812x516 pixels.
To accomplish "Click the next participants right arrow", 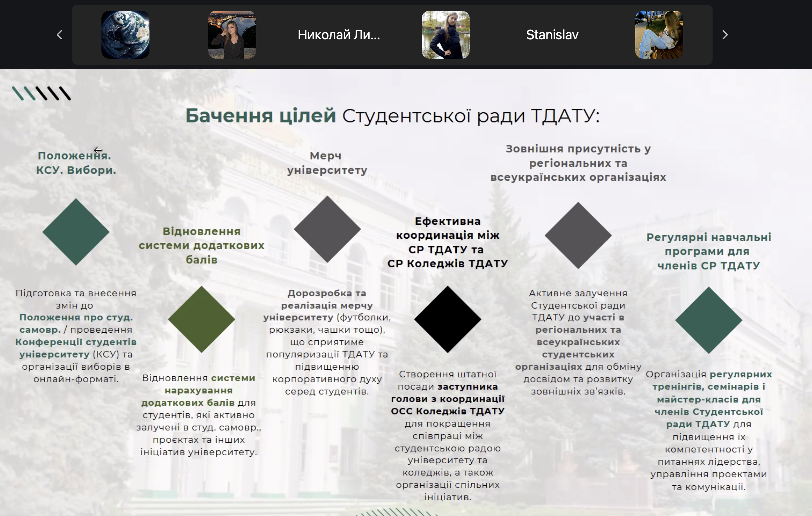I will [x=725, y=35].
